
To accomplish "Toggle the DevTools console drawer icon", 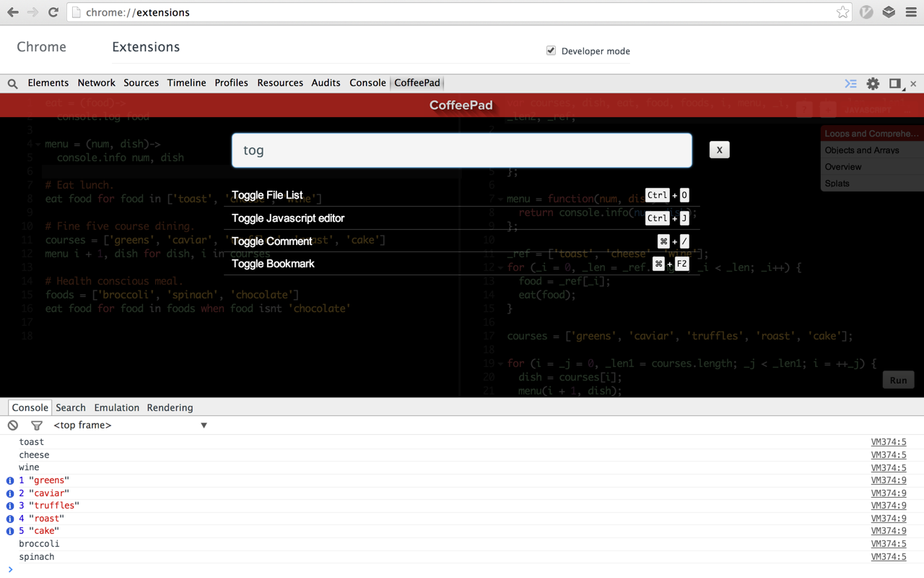I will point(851,84).
